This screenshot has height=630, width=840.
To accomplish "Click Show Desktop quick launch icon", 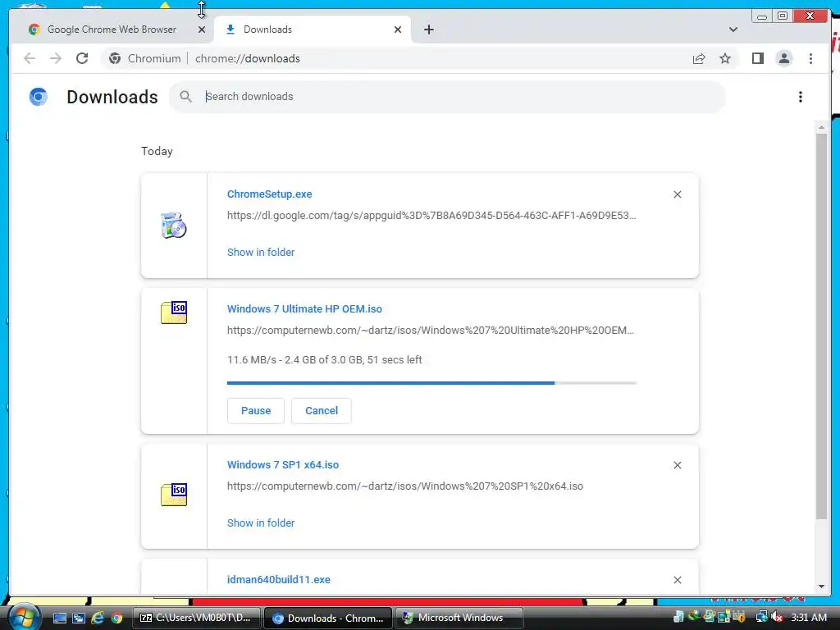I will pos(59,618).
